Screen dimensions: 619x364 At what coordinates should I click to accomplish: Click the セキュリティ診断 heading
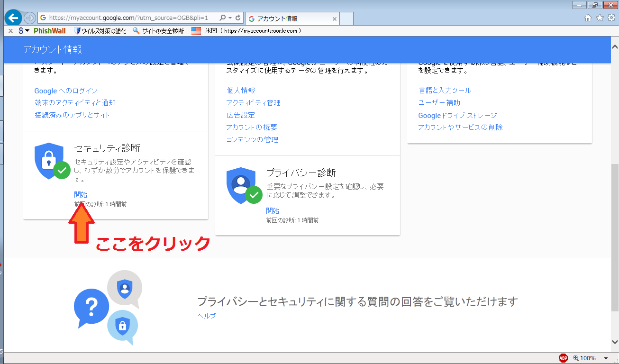[107, 148]
